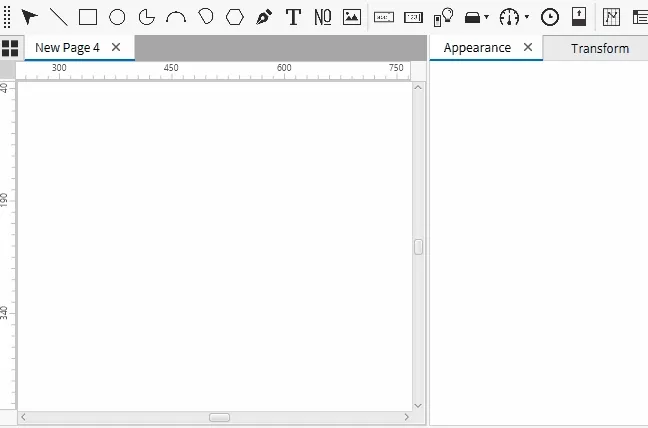Screen dimensions: 648x428
Task: Click the horizontal scrollbar right arrow
Action: click(406, 417)
